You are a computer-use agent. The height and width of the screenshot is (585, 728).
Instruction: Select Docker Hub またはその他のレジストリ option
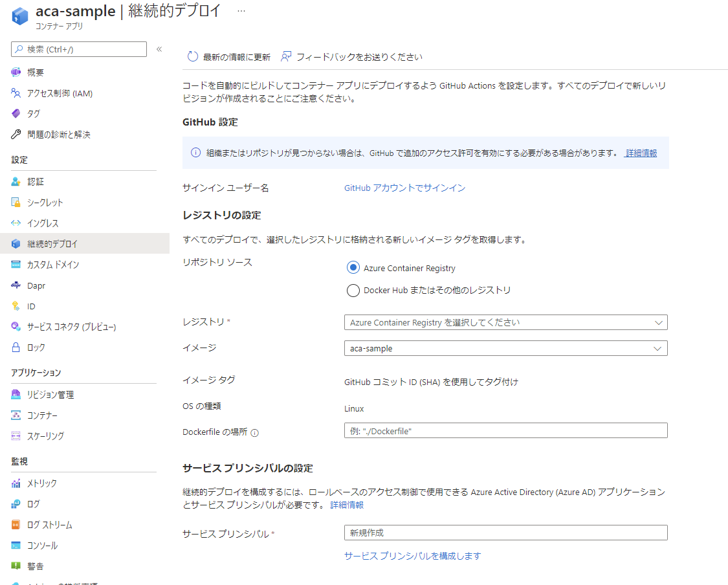pos(353,291)
